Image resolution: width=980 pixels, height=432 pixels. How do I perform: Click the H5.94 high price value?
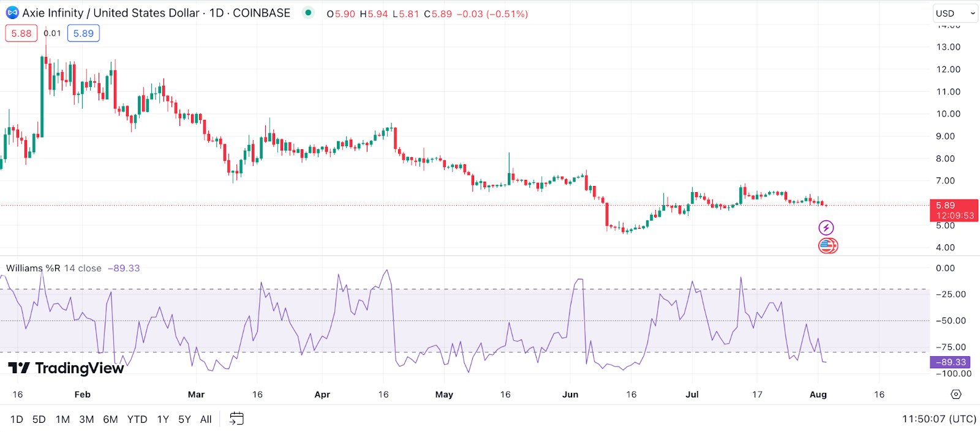[374, 13]
